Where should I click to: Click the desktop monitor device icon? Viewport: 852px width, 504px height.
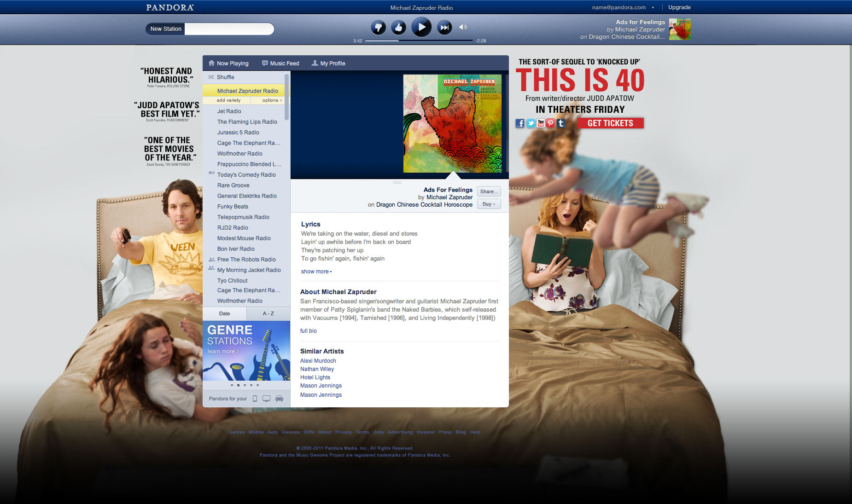pyautogui.click(x=266, y=399)
